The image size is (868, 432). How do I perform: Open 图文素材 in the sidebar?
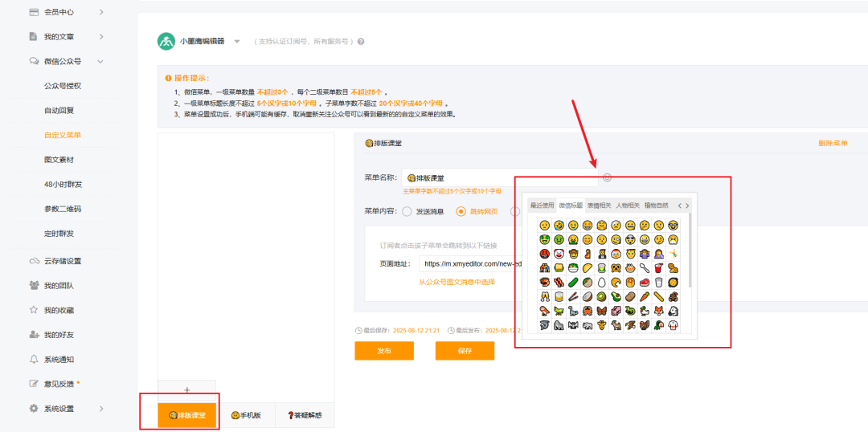[59, 159]
